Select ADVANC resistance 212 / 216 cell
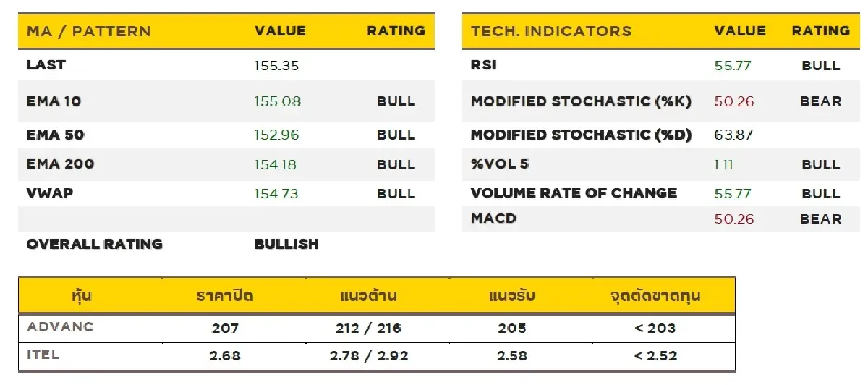 coord(368,328)
